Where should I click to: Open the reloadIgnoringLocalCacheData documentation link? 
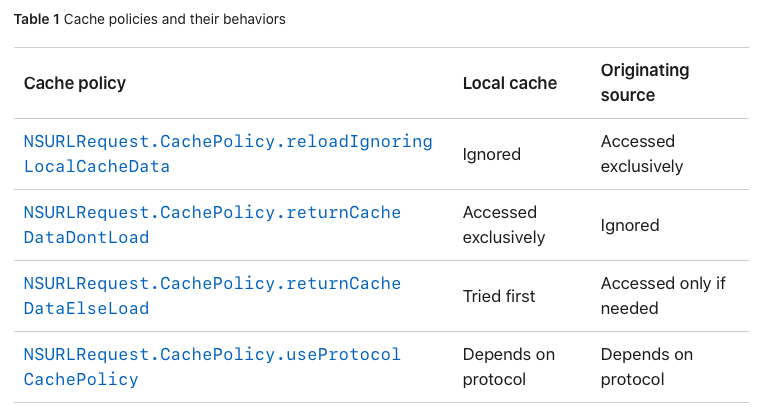[228, 142]
